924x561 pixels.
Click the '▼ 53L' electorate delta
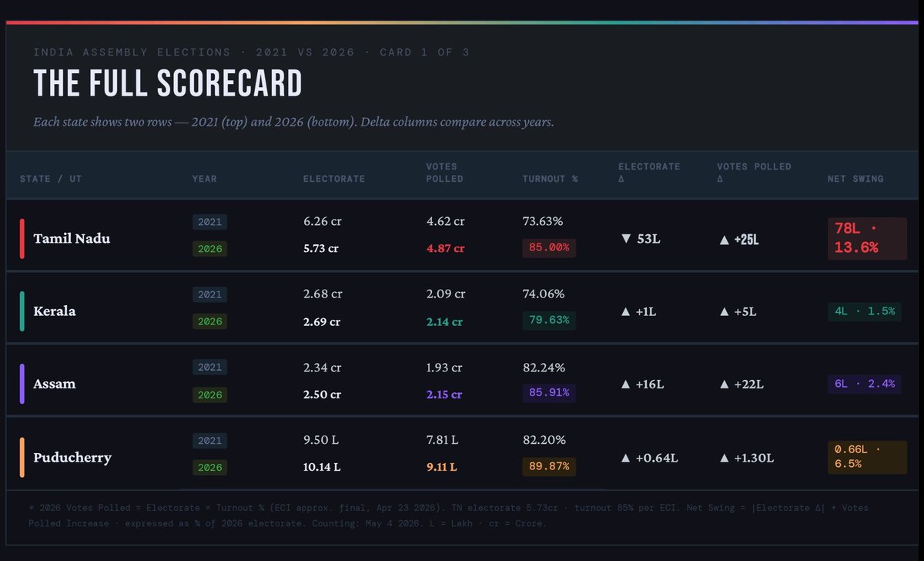[641, 239]
